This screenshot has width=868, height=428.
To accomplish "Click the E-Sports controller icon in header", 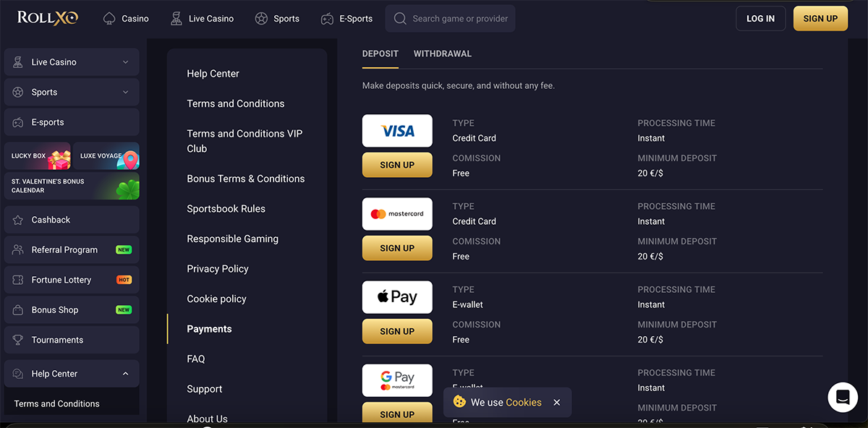I will coord(325,17).
